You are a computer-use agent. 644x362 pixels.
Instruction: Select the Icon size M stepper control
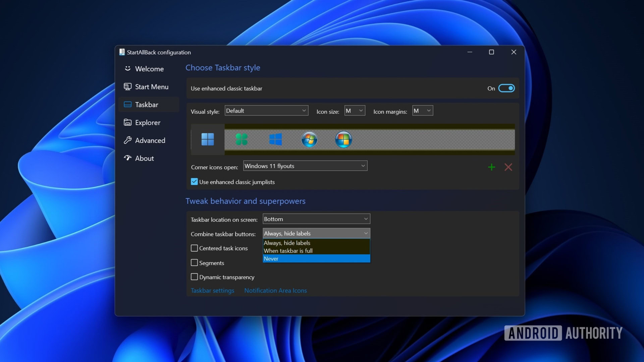point(354,111)
